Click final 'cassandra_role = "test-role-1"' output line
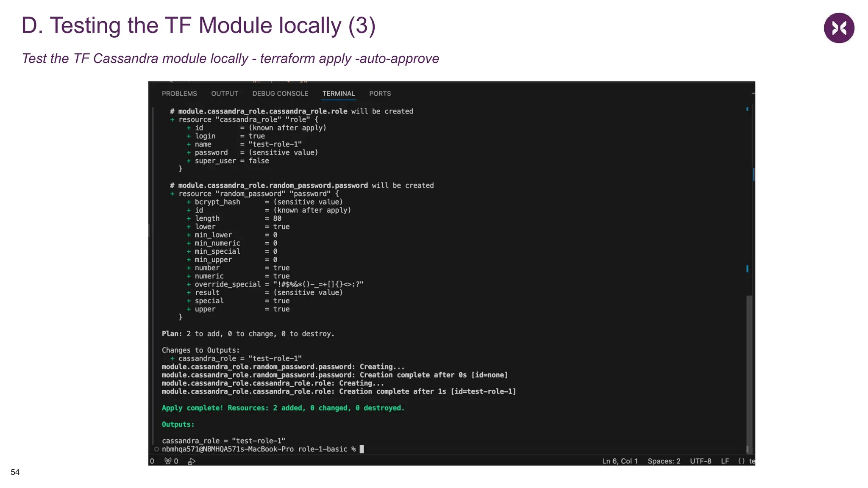868x488 pixels. (223, 441)
